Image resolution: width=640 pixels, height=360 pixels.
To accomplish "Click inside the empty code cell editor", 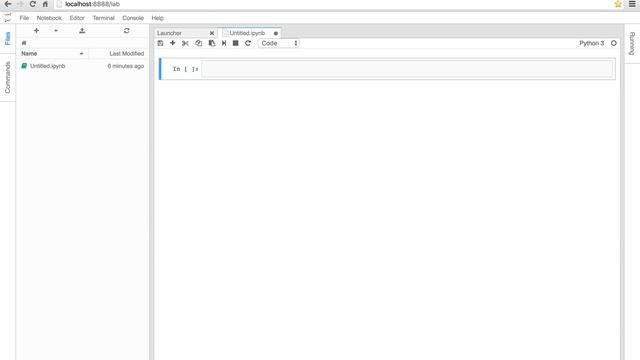I will tap(407, 69).
